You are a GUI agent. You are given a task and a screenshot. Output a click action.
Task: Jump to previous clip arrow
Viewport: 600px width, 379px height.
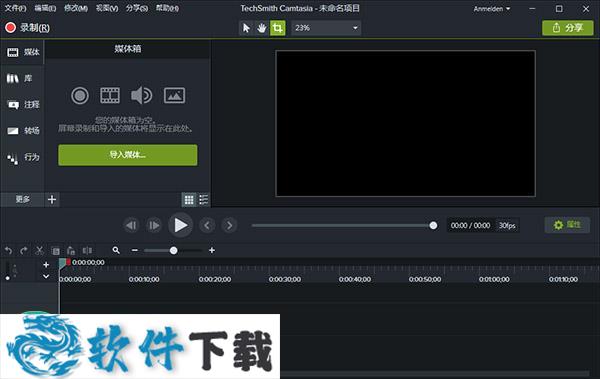coord(207,225)
